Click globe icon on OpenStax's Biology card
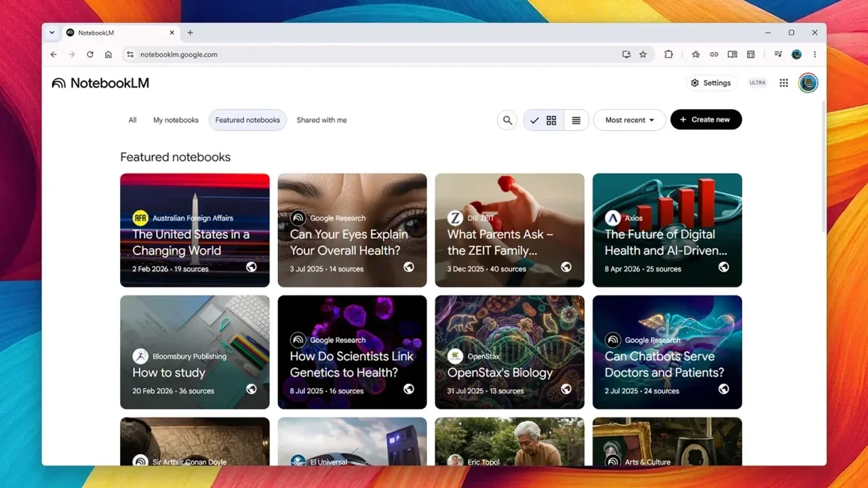Viewport: 868px width, 488px height. (x=566, y=389)
